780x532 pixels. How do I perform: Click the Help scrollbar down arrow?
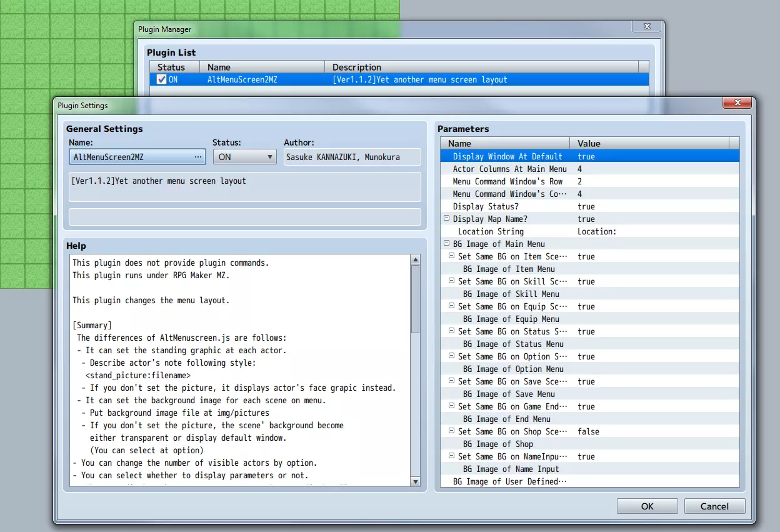pos(416,481)
